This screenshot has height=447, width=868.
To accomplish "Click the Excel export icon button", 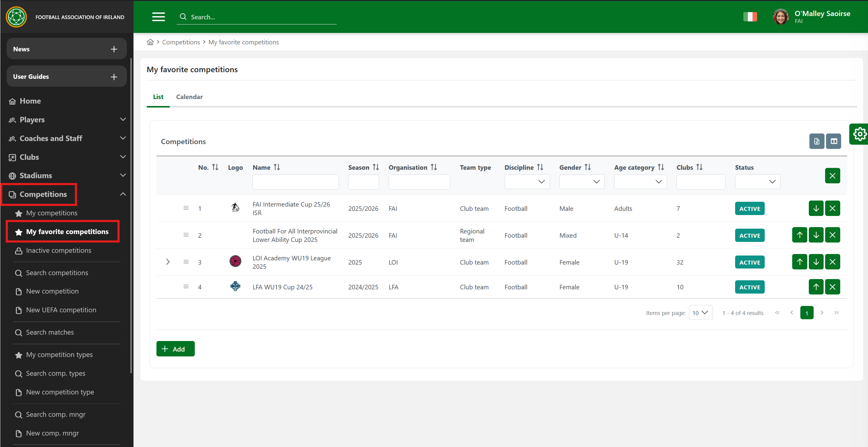I will (x=816, y=141).
